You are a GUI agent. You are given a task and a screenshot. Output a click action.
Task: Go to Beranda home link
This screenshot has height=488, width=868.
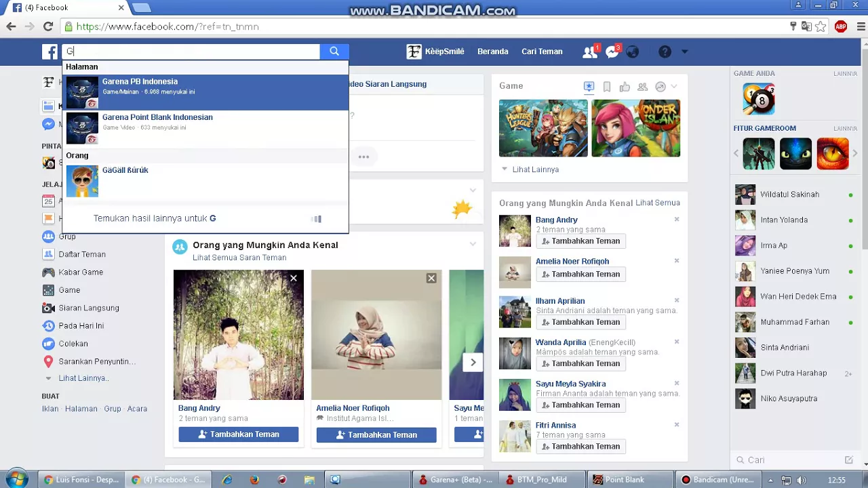point(493,52)
